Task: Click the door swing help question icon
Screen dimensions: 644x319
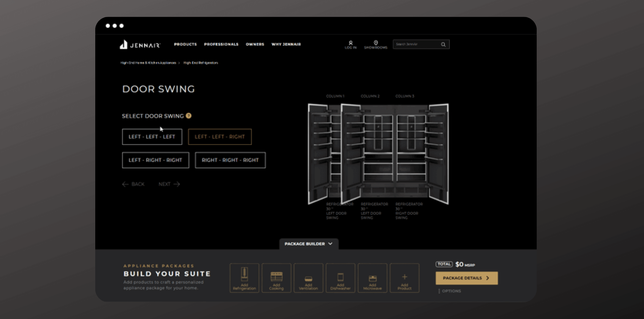Action: 189,116
